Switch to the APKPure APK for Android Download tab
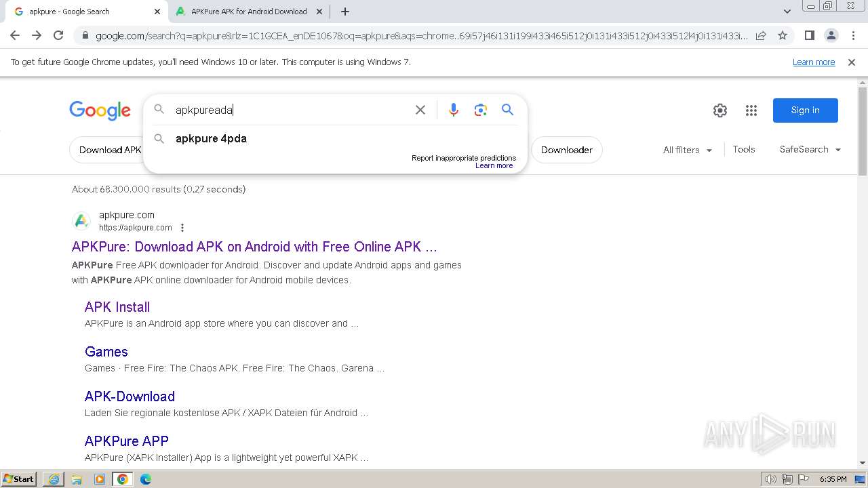The image size is (868, 488). pos(248,12)
